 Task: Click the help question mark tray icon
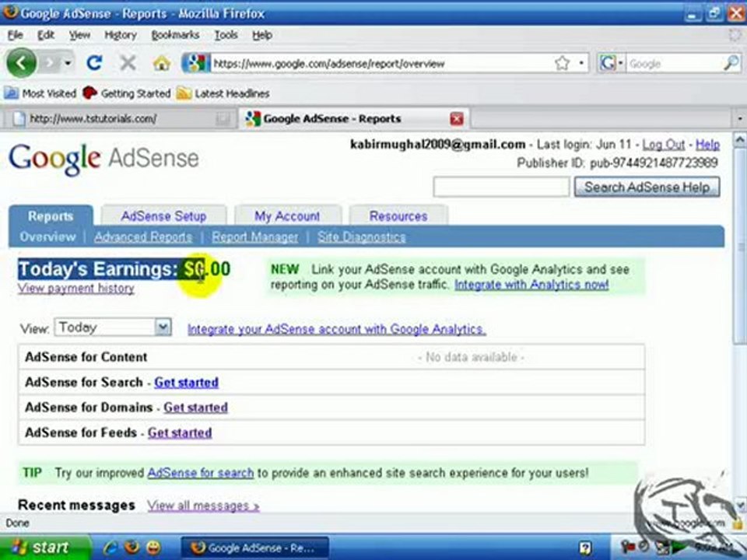tap(585, 548)
